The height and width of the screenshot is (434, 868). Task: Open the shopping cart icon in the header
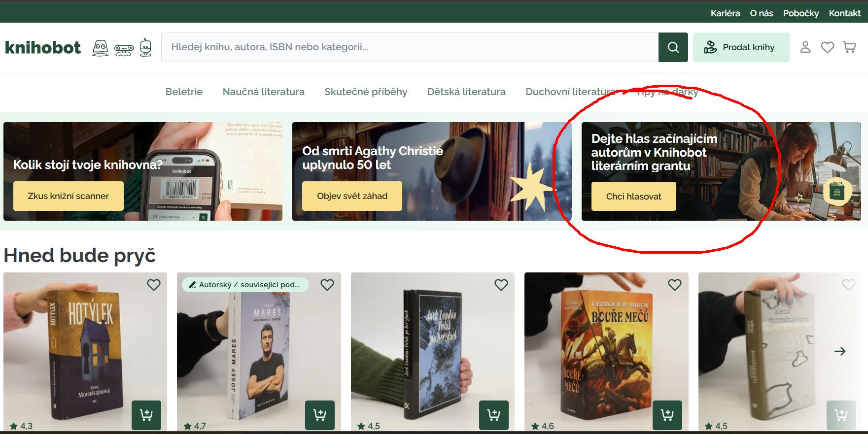(x=849, y=47)
